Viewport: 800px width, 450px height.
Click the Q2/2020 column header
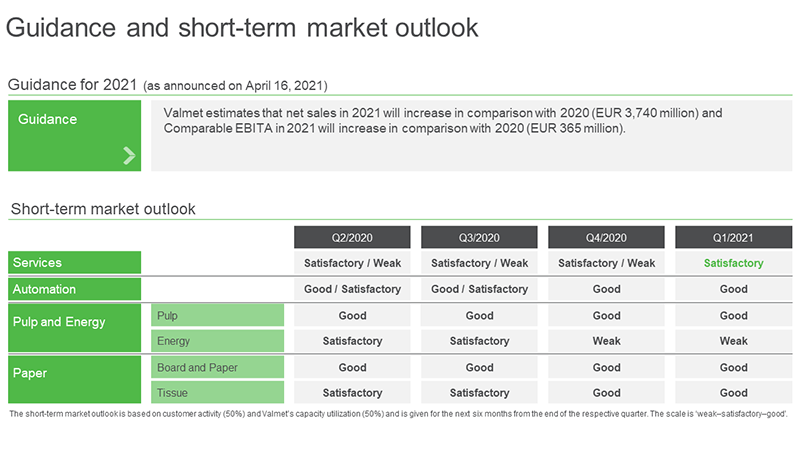click(352, 238)
